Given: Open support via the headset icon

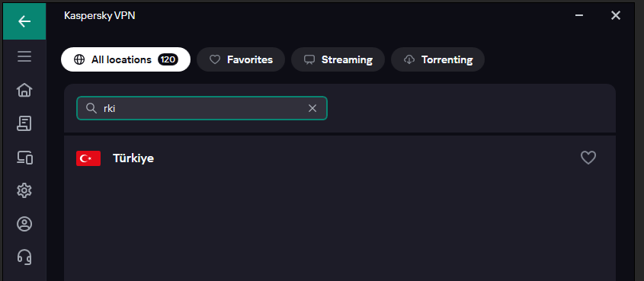Looking at the screenshot, I should coord(24,257).
